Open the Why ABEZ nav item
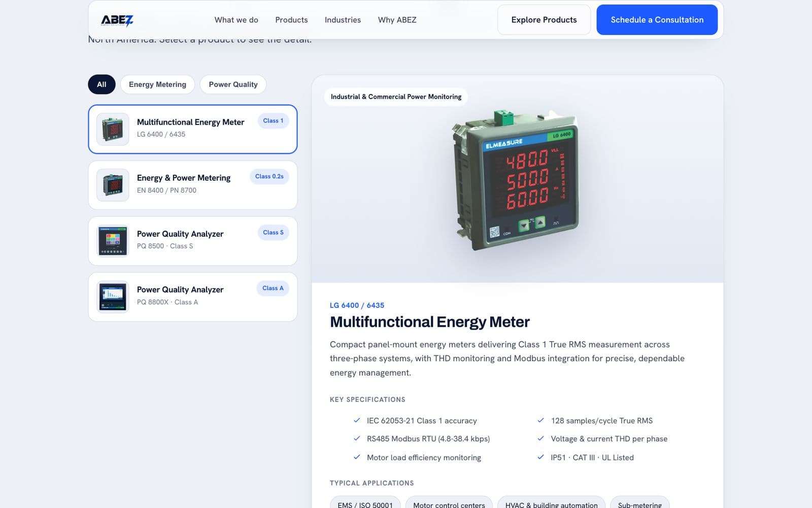This screenshot has width=812, height=508. coord(397,20)
